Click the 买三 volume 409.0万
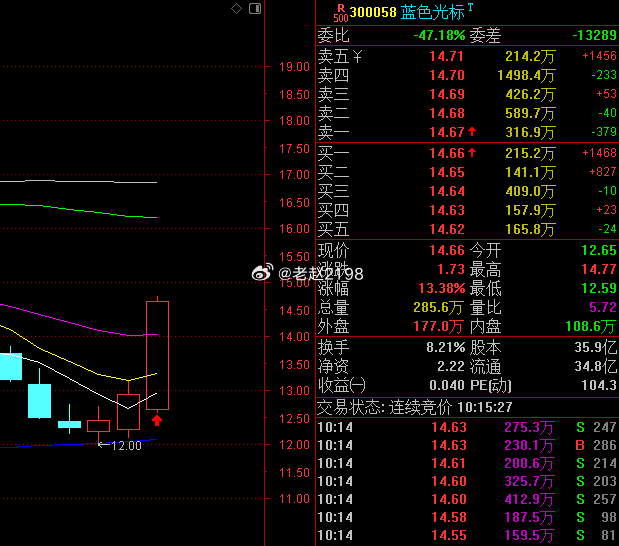This screenshot has height=546, width=619. [x=531, y=191]
